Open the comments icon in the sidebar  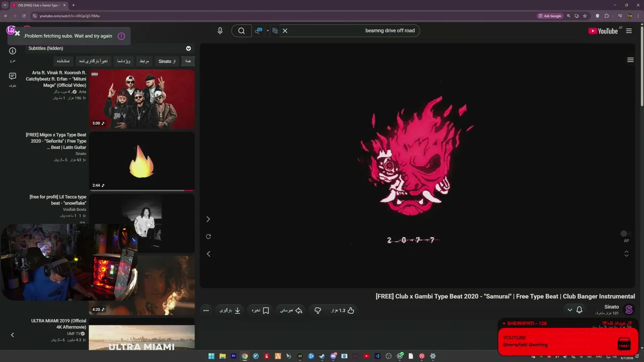coord(13,76)
